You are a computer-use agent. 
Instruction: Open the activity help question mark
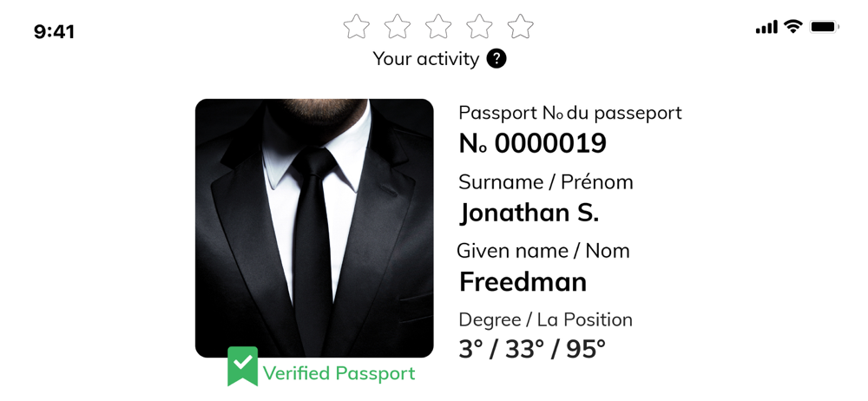point(496,59)
